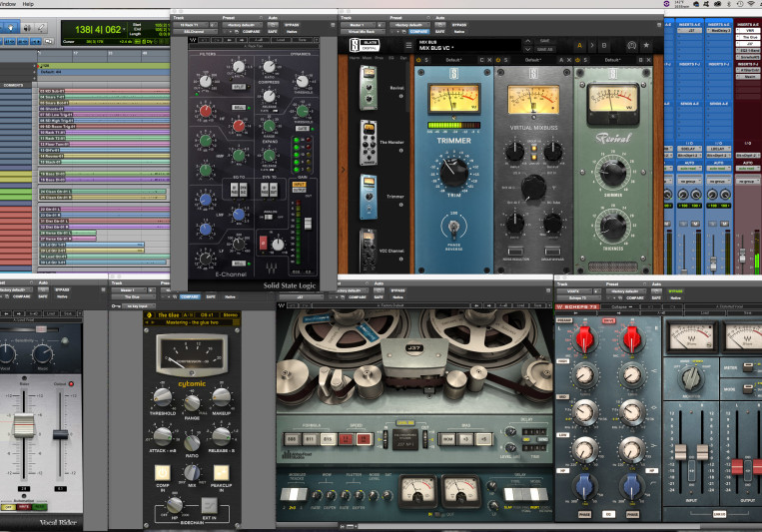Remove the Revival module using its X icon
This screenshot has height=532, width=762.
point(648,60)
